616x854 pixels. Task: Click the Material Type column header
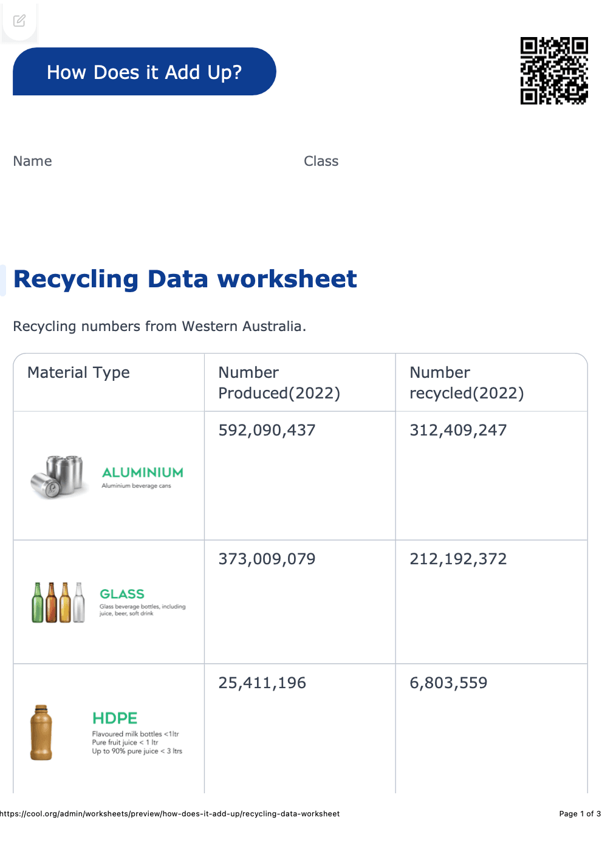click(x=78, y=372)
